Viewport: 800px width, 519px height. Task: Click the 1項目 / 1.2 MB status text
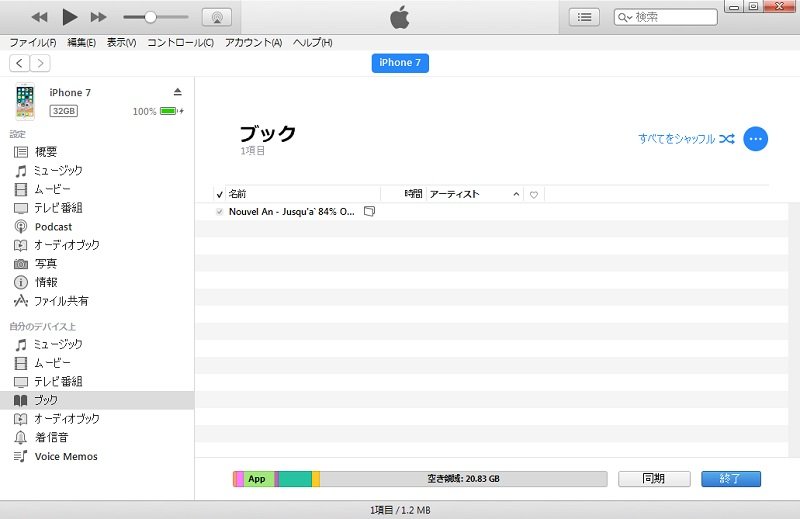(x=400, y=510)
